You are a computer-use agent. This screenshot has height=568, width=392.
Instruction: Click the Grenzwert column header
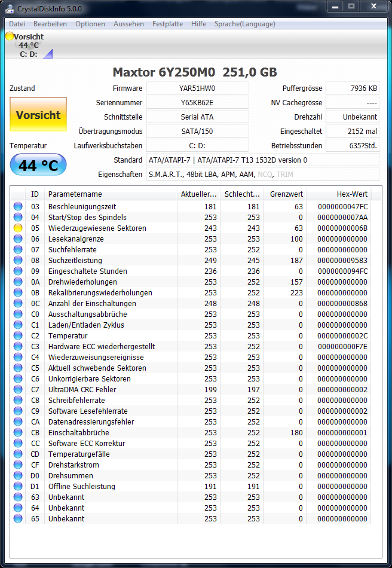point(285,194)
